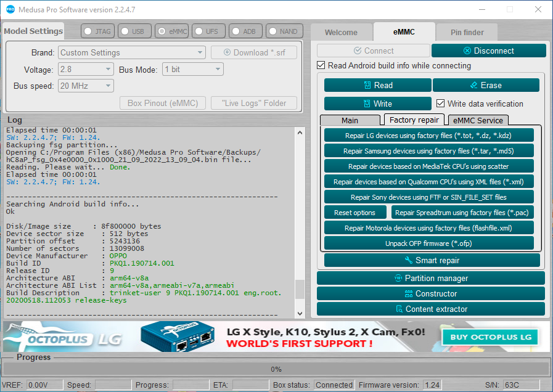Click Disconnect to end box connection
553x392 pixels.
click(488, 51)
